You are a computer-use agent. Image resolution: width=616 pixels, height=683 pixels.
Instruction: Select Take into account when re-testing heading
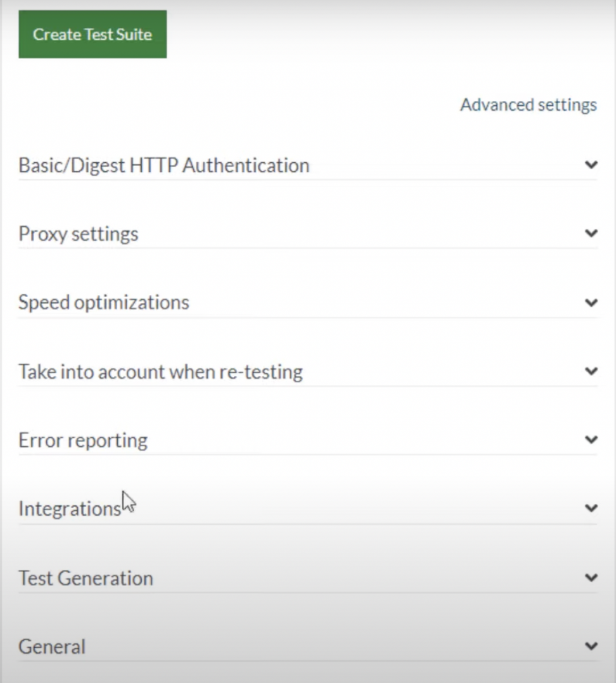coord(160,372)
